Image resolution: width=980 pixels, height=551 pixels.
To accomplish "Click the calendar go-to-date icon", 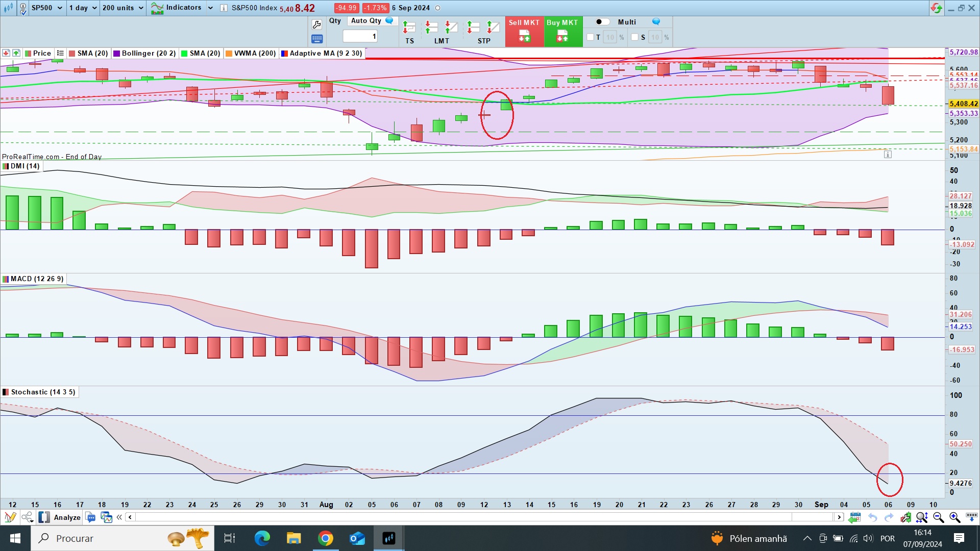I will (x=854, y=517).
